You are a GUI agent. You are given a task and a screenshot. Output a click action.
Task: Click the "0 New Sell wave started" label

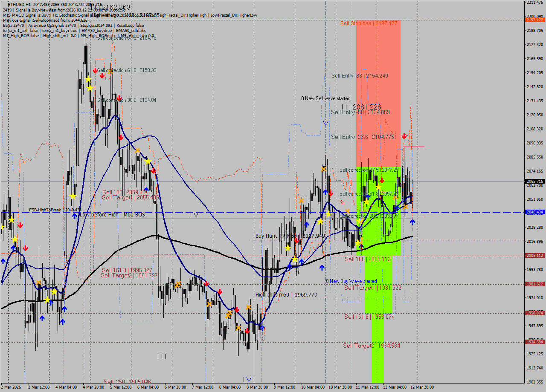(x=326, y=98)
